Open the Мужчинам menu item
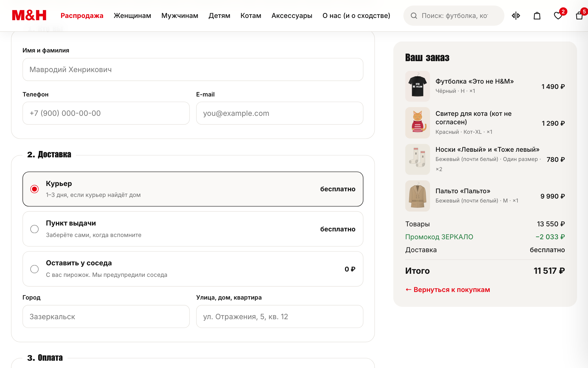Image resolution: width=588 pixels, height=368 pixels. [180, 16]
